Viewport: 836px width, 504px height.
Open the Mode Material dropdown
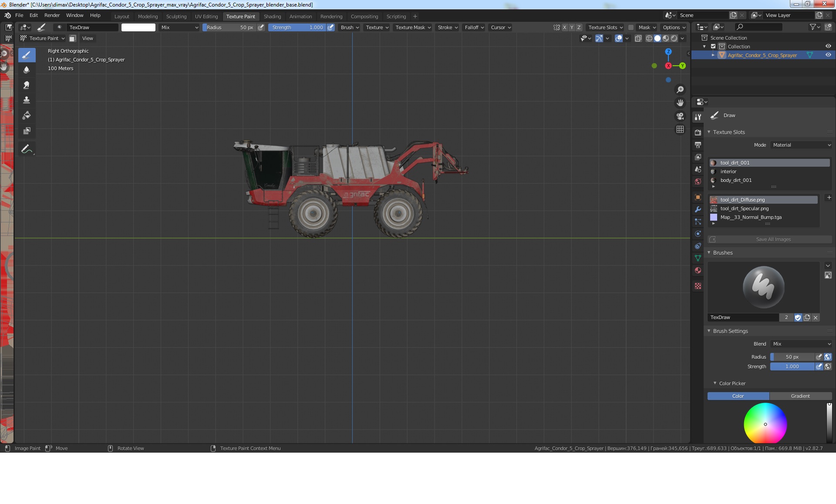(x=801, y=145)
